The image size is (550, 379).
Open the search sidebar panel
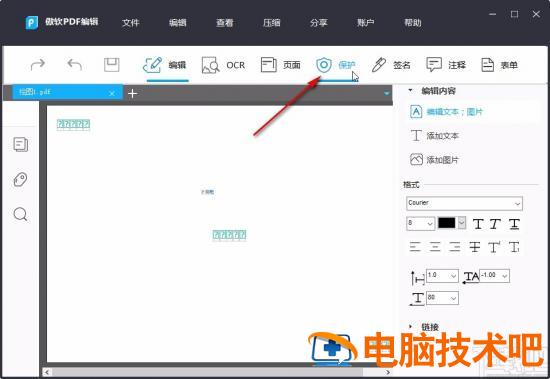20,214
